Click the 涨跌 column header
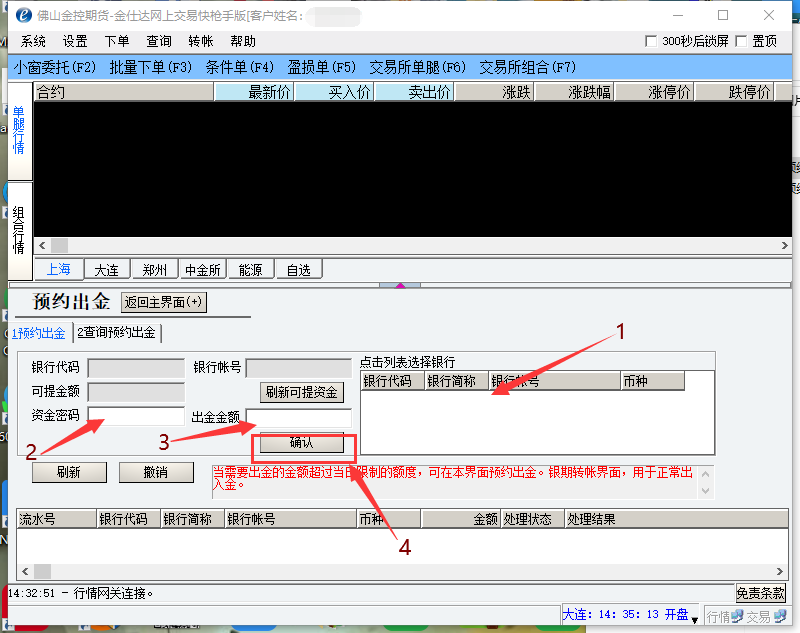The height and width of the screenshot is (633, 800). tap(494, 92)
